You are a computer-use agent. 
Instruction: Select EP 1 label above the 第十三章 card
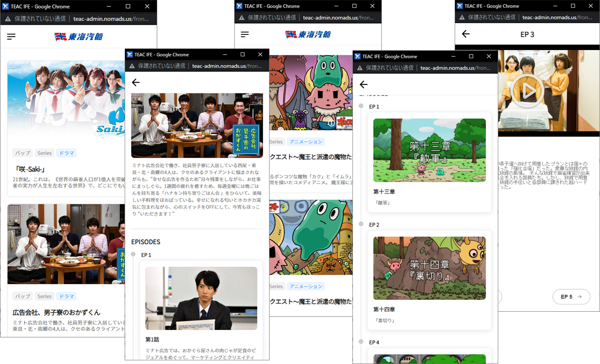[374, 107]
